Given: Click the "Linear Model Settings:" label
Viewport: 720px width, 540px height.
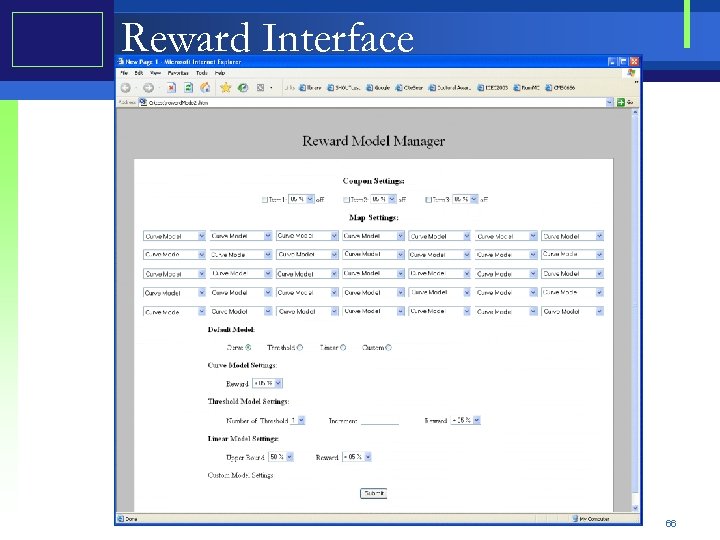Looking at the screenshot, I should coord(243,439).
